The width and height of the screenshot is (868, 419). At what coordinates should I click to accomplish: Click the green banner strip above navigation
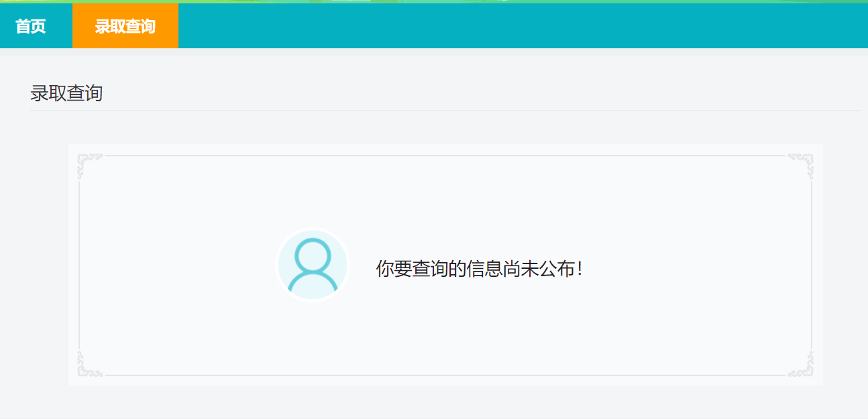click(x=434, y=1)
